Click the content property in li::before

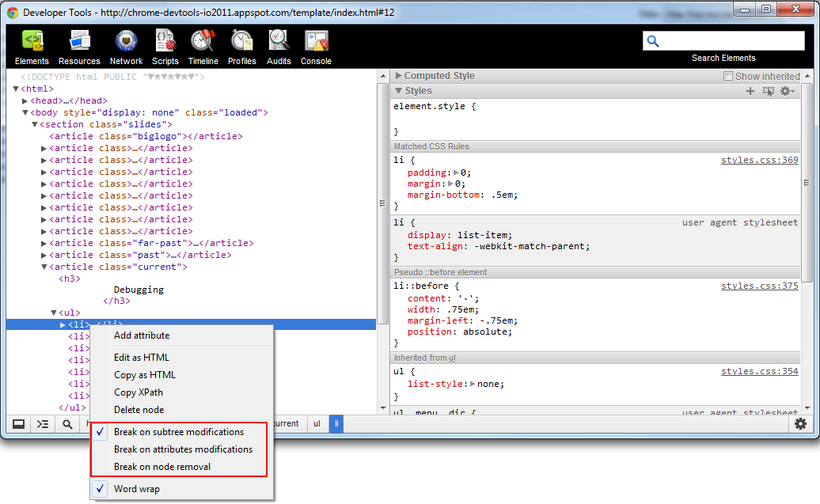coord(427,298)
